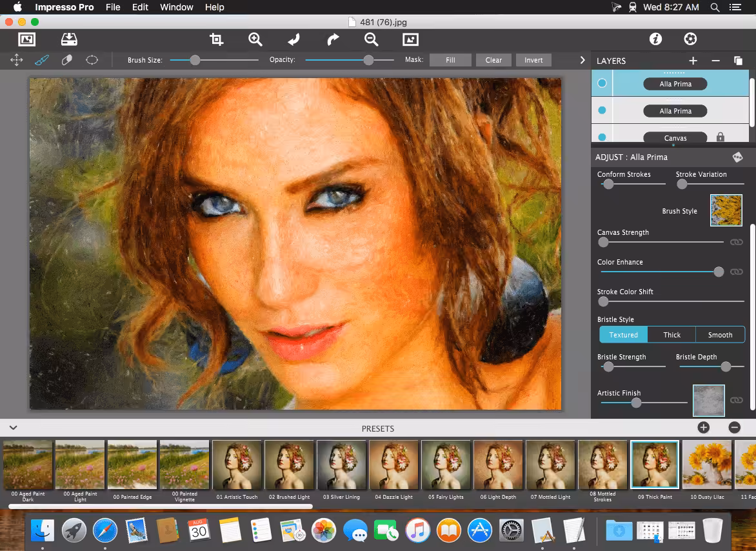Click the randomize dice icon in Adjust

pos(737,157)
